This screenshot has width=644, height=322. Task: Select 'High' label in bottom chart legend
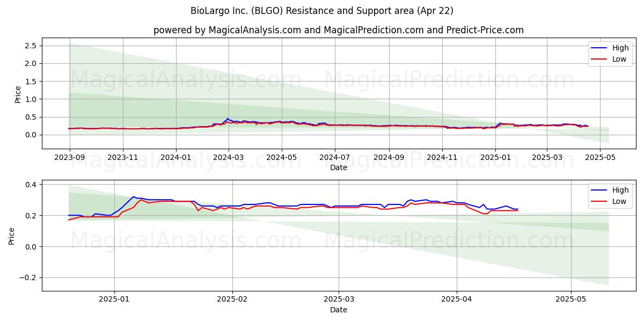pos(620,190)
